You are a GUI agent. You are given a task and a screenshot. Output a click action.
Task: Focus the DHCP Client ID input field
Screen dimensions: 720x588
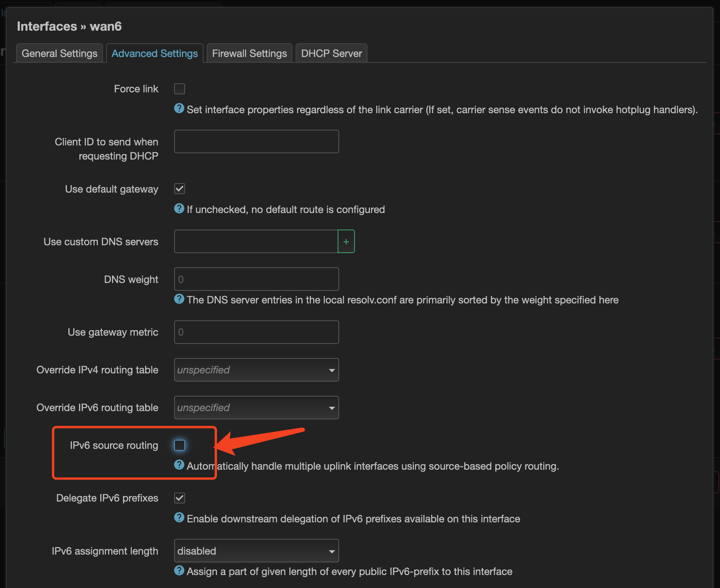(256, 141)
